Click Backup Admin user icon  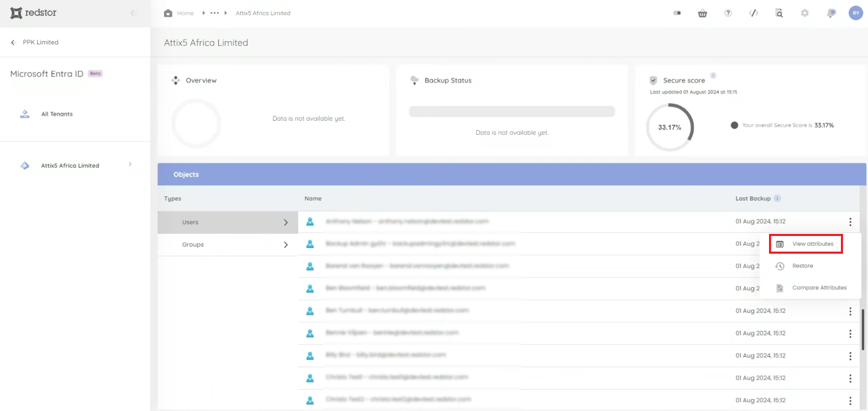[x=310, y=244]
